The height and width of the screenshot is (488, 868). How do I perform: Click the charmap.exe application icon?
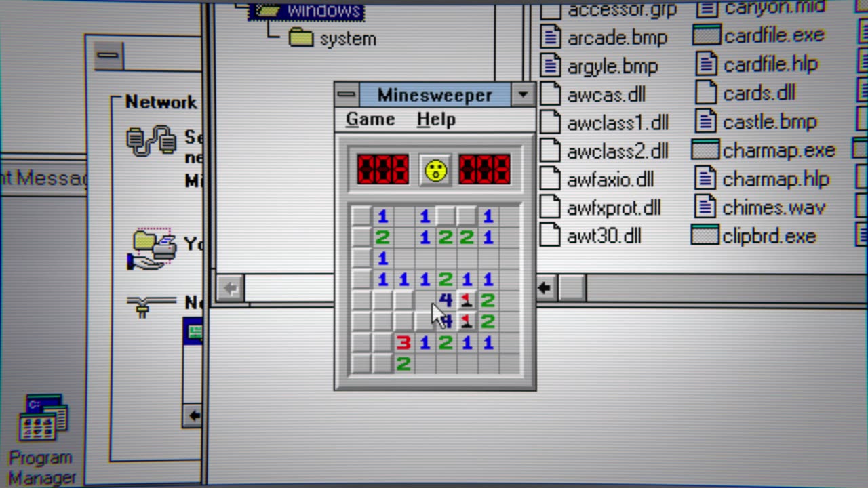click(x=705, y=150)
